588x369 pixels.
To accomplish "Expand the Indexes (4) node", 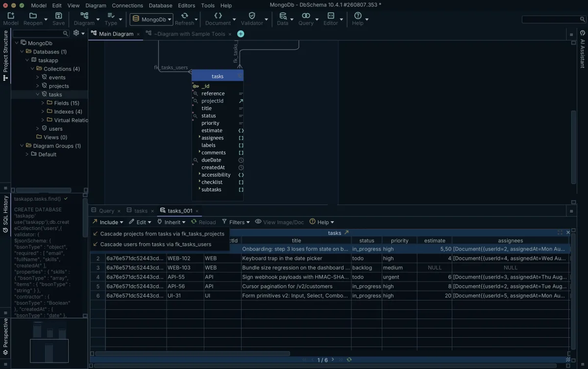I will point(43,112).
